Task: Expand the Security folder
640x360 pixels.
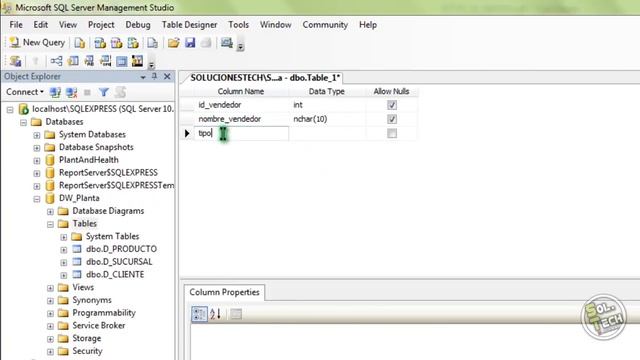Action: click(x=50, y=351)
